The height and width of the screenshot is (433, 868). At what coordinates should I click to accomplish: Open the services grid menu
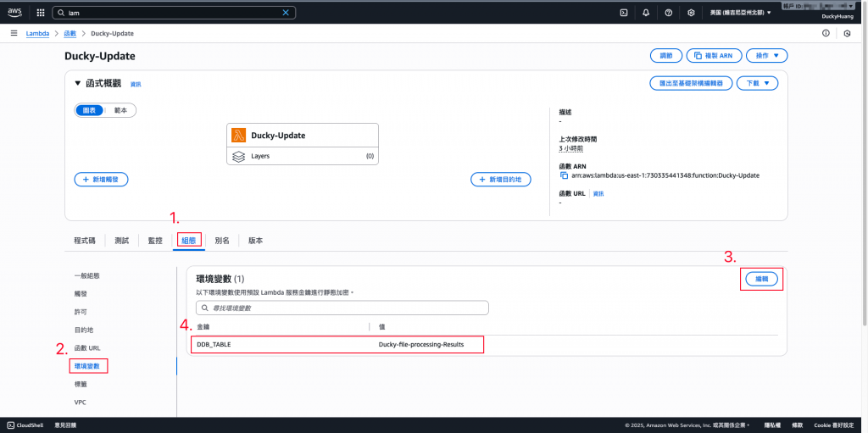(41, 12)
